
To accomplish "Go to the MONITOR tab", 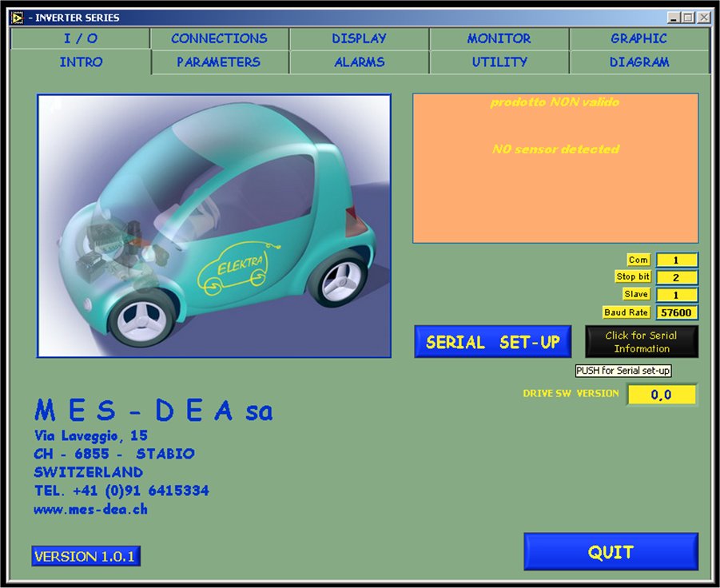I will pos(499,38).
